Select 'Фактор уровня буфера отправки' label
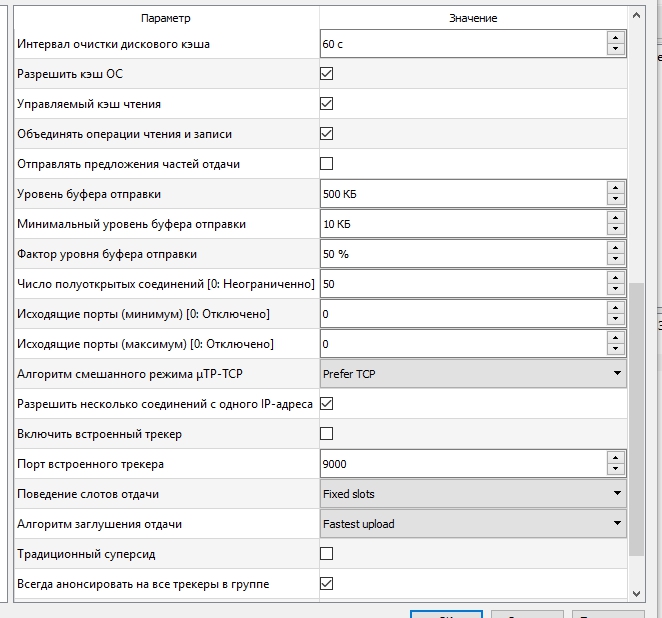The width and height of the screenshot is (662, 618). click(x=107, y=254)
